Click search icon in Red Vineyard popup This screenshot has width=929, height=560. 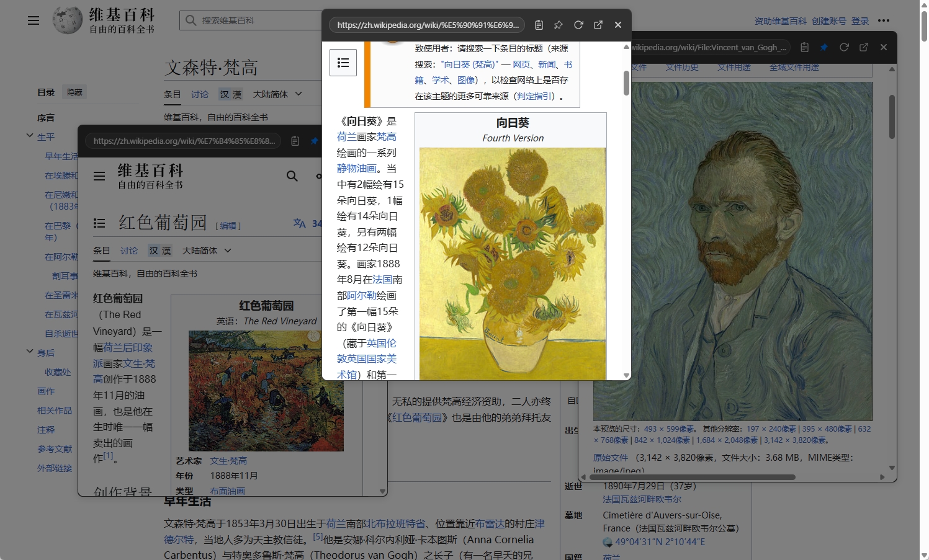click(292, 176)
